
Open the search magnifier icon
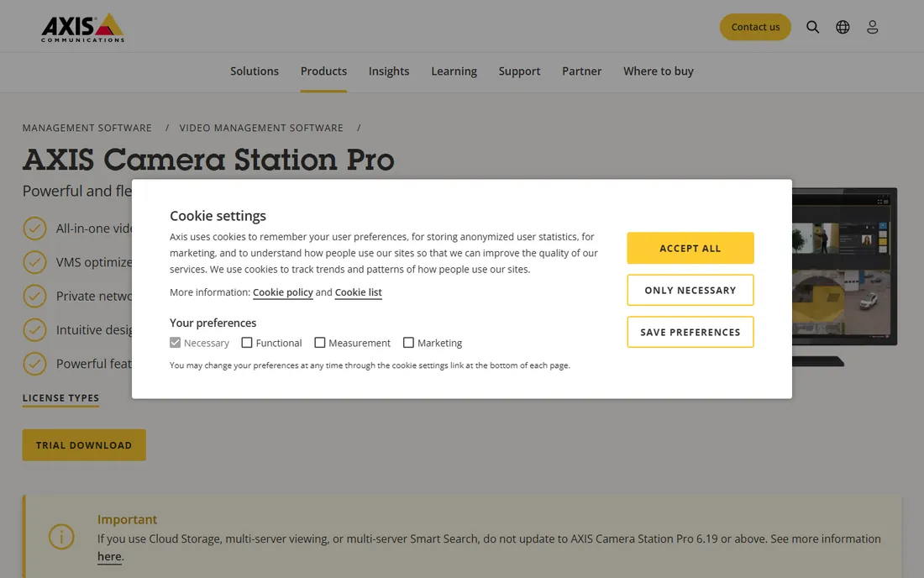[x=812, y=27]
